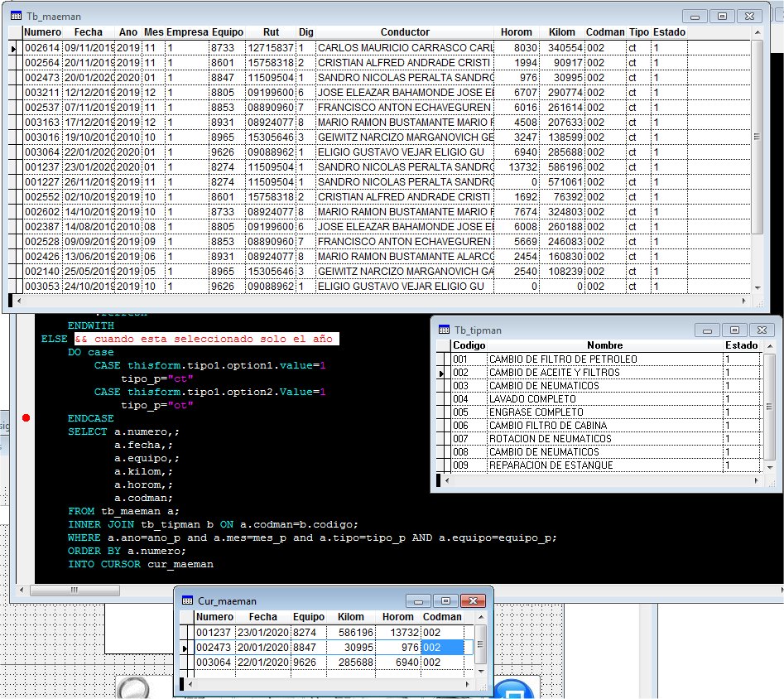
Task: Click Numero cell 003016 in Tb_maeman
Action: tap(42, 137)
